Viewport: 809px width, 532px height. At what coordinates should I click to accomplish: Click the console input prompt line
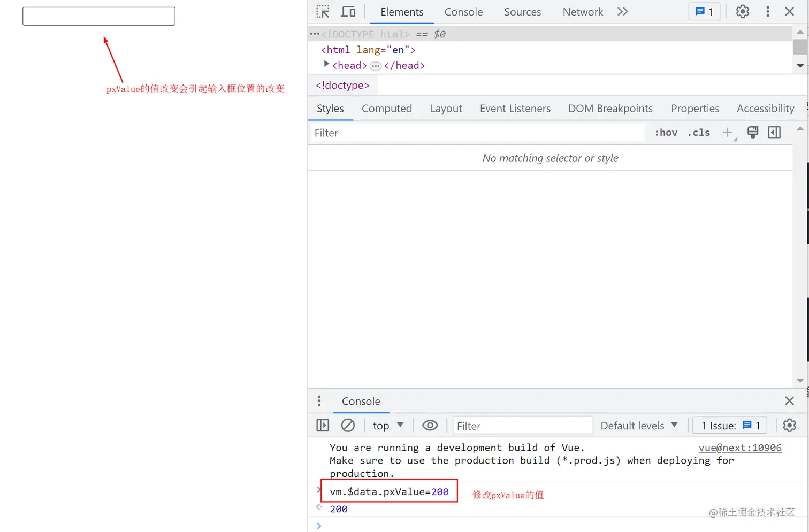click(556, 526)
